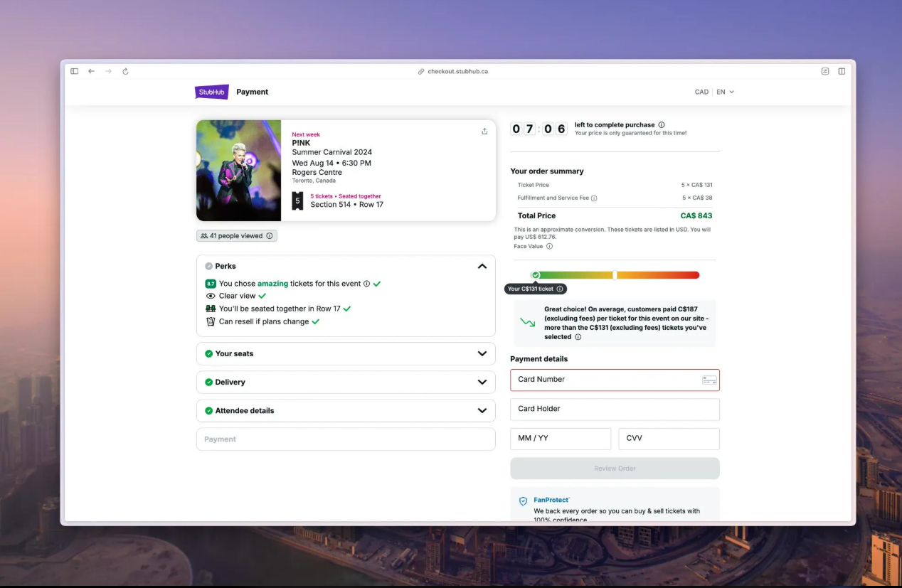
Task: Click info icon next to Face Value
Action: tap(549, 247)
